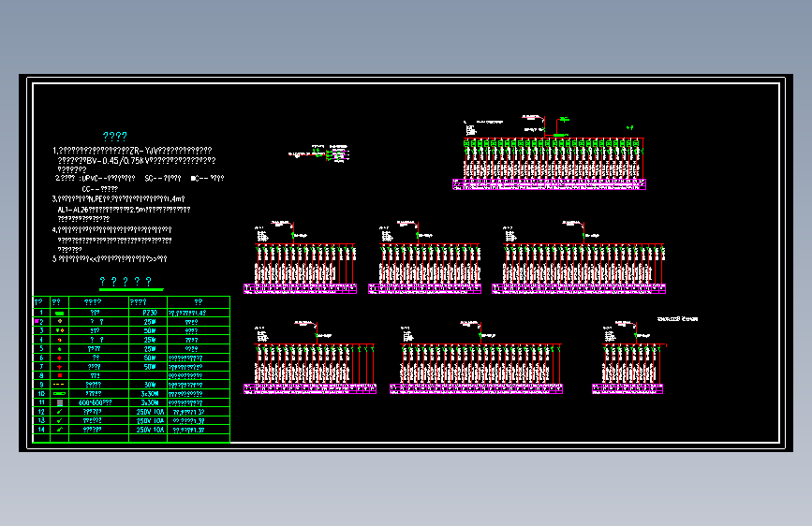Select the P230 cell in the legend table
The height and width of the screenshot is (526, 812).
pos(150,313)
